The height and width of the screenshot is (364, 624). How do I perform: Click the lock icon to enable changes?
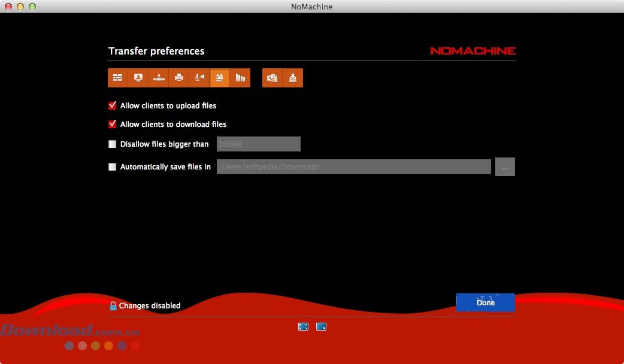113,306
